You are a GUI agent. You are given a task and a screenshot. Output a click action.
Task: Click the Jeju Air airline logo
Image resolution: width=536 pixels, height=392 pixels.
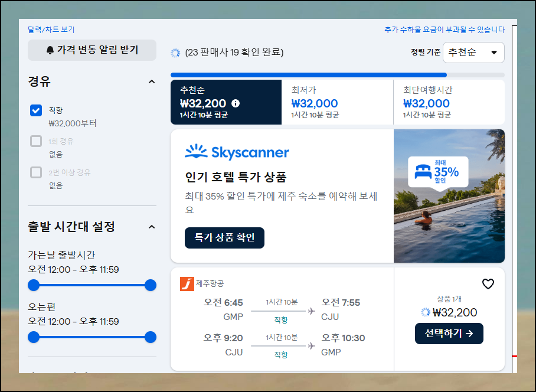187,283
